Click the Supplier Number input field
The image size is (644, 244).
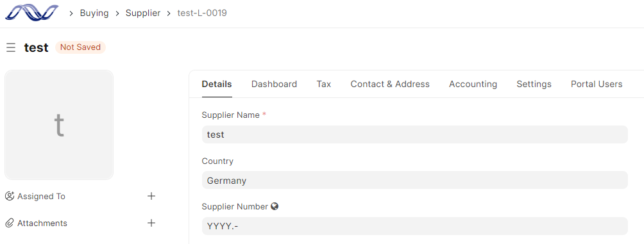[x=415, y=226]
